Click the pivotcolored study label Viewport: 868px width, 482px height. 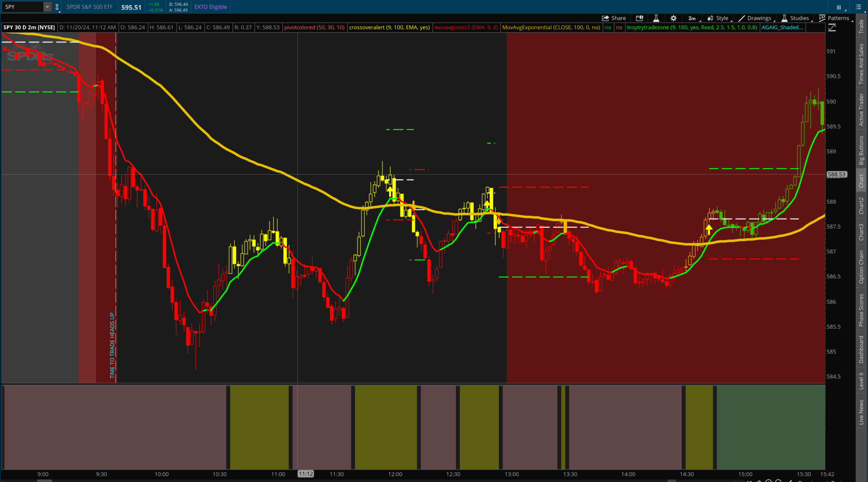(x=314, y=27)
